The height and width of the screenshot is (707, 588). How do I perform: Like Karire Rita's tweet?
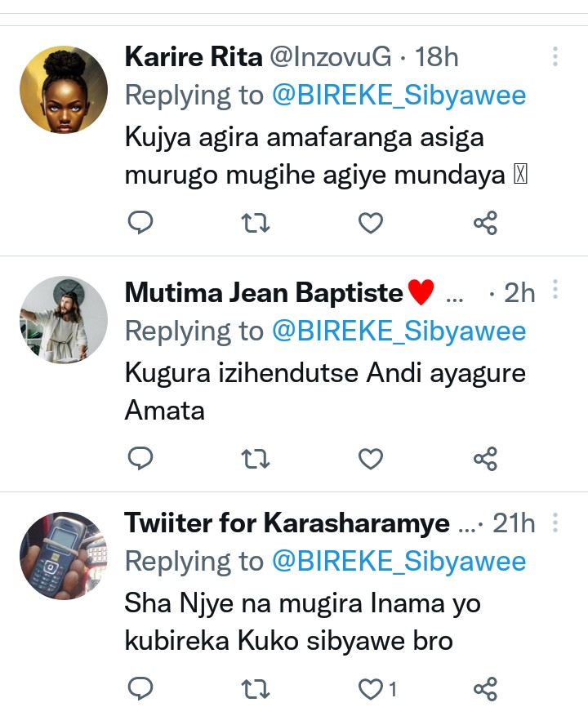pyautogui.click(x=372, y=223)
